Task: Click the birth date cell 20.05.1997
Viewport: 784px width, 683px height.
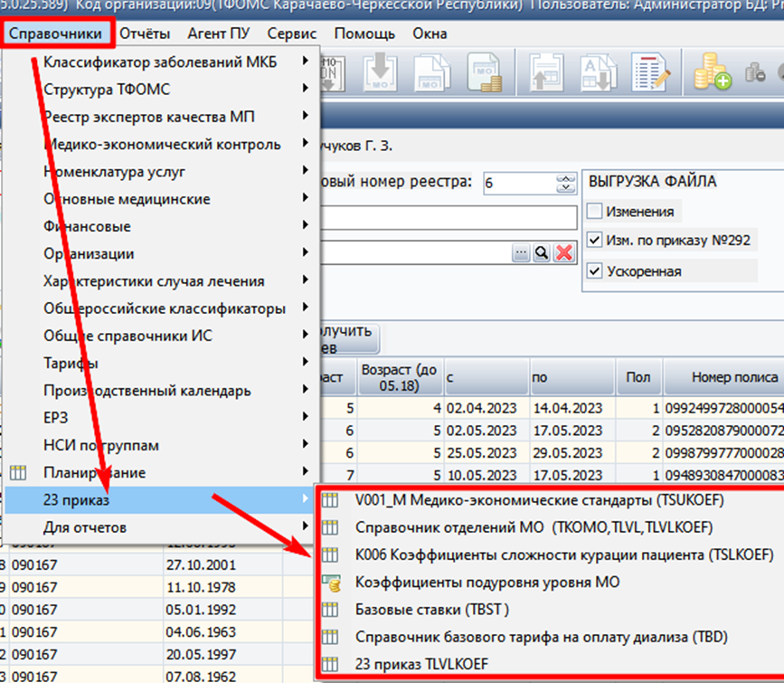Action: coord(223,654)
